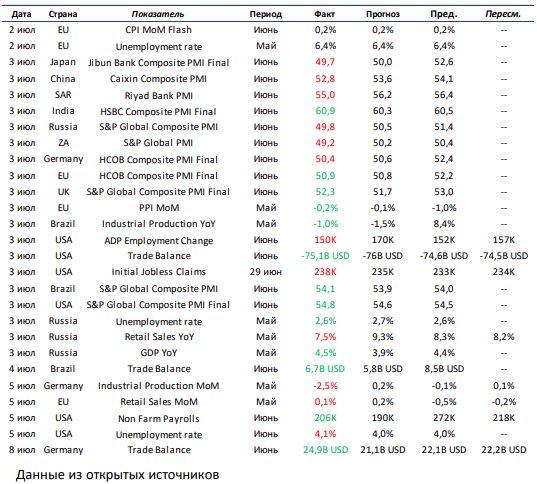537x484 pixels.
Task: Select the 'ADP Employment Change' row label
Action: click(x=159, y=241)
